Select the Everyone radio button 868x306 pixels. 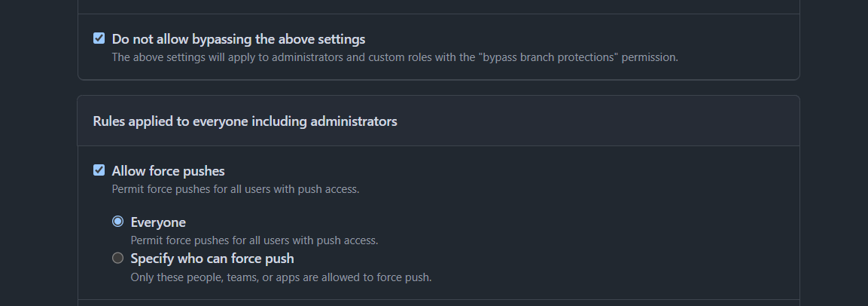pos(117,222)
